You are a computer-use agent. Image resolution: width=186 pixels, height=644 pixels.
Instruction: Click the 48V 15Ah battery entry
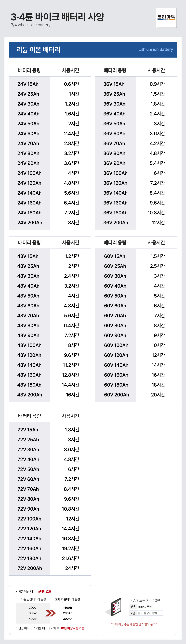tap(28, 256)
